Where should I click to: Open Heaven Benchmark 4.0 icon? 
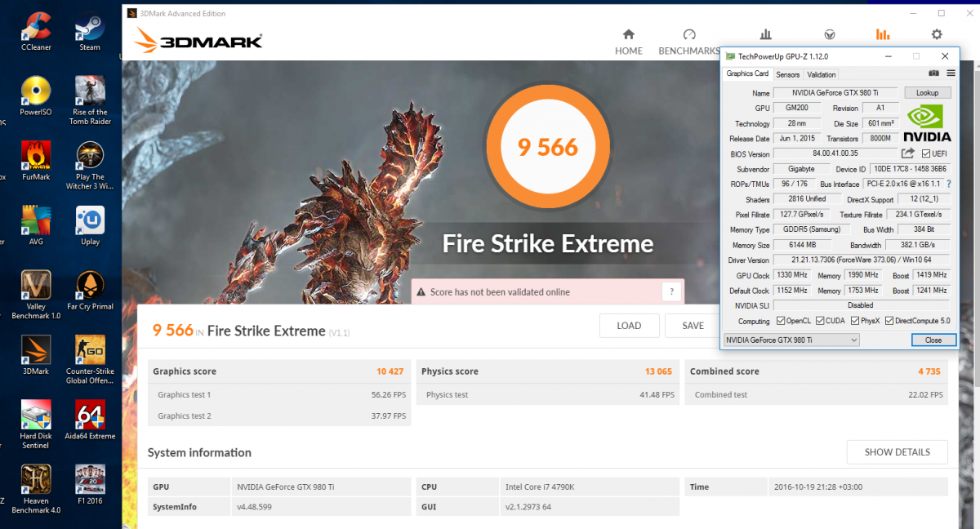click(37, 490)
